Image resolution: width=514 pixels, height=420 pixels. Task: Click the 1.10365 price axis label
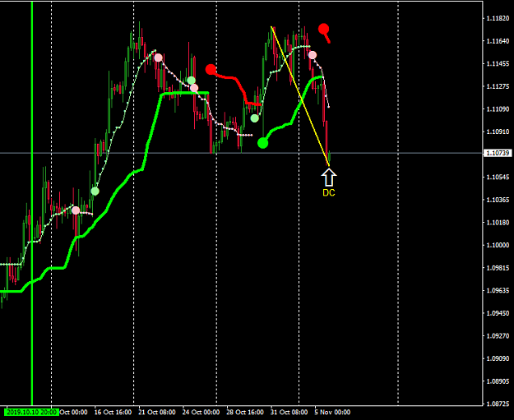(x=498, y=200)
